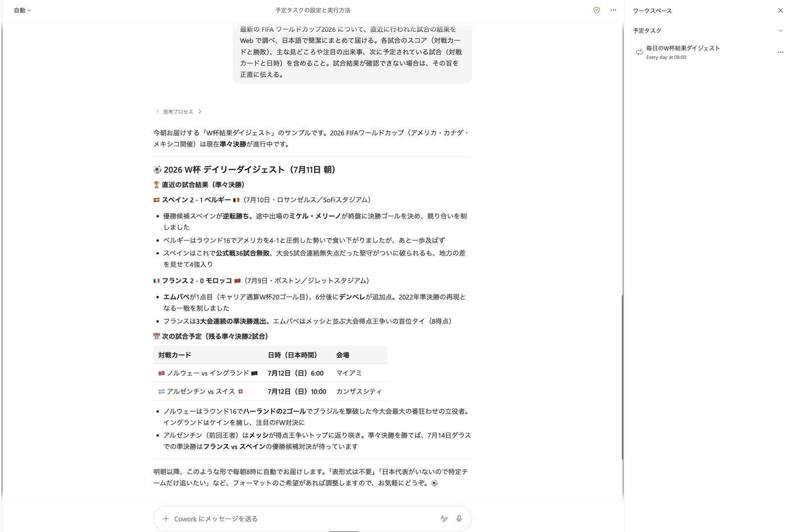Click the user prompt message bubble
Viewport: 792px width, 532px height.
352,52
